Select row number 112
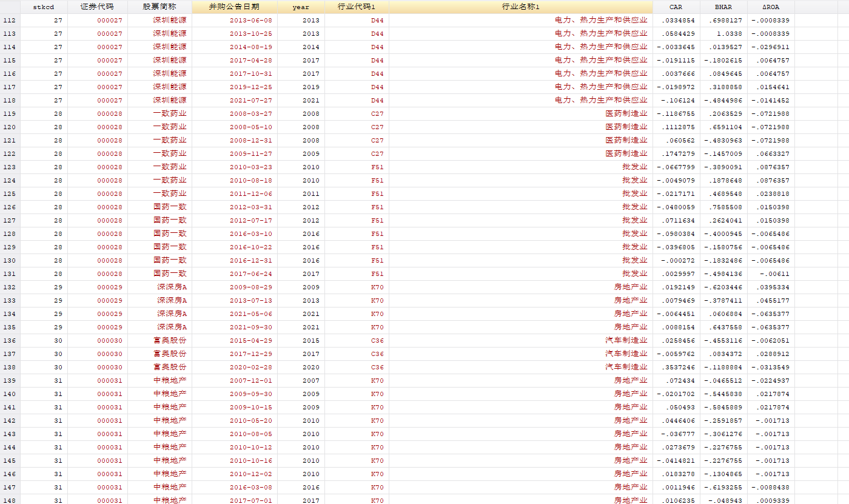This screenshot has height=504, width=849. pos(10,20)
